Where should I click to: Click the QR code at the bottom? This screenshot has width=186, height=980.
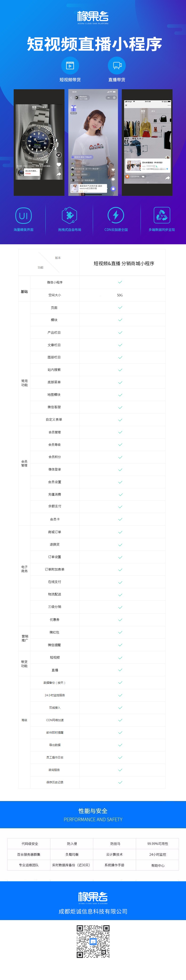(x=93, y=941)
